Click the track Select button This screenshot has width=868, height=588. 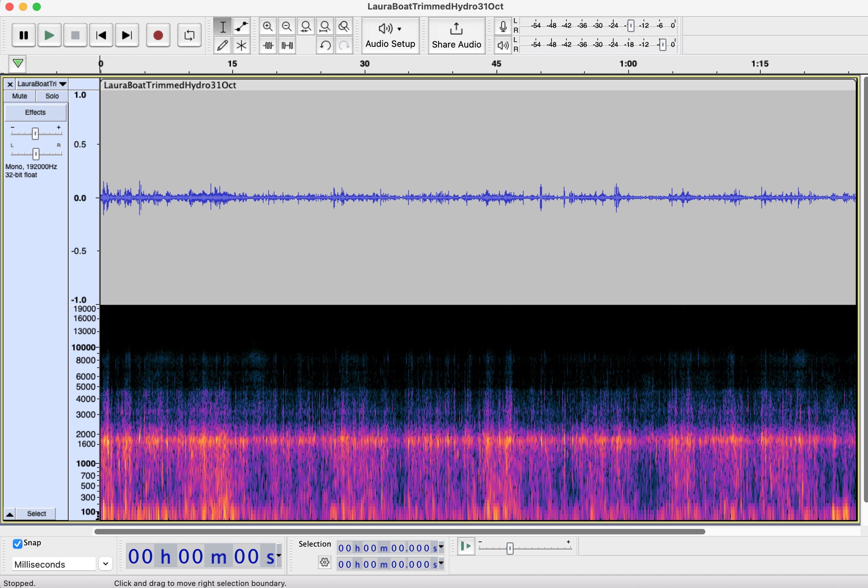(36, 514)
